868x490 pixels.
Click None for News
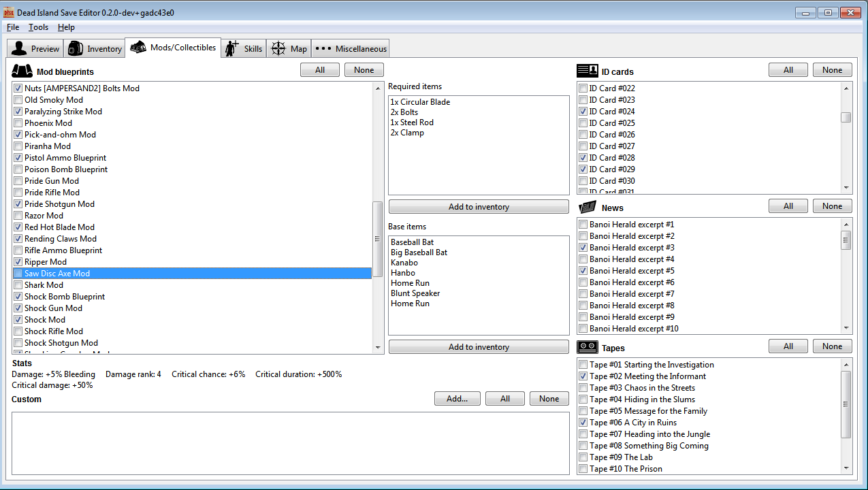(x=833, y=206)
